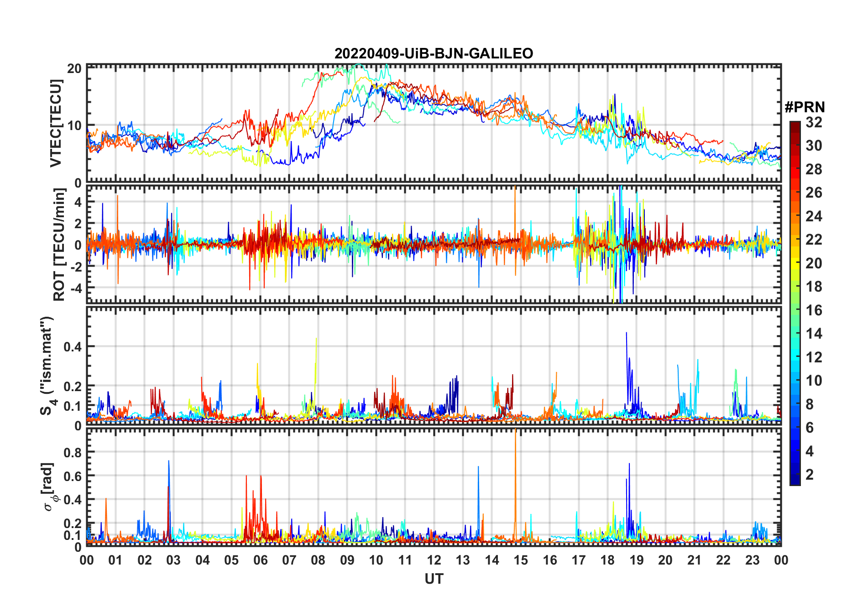The height and width of the screenshot is (607, 868).
Task: Click the #PRN colorbar heading
Action: tap(805, 107)
